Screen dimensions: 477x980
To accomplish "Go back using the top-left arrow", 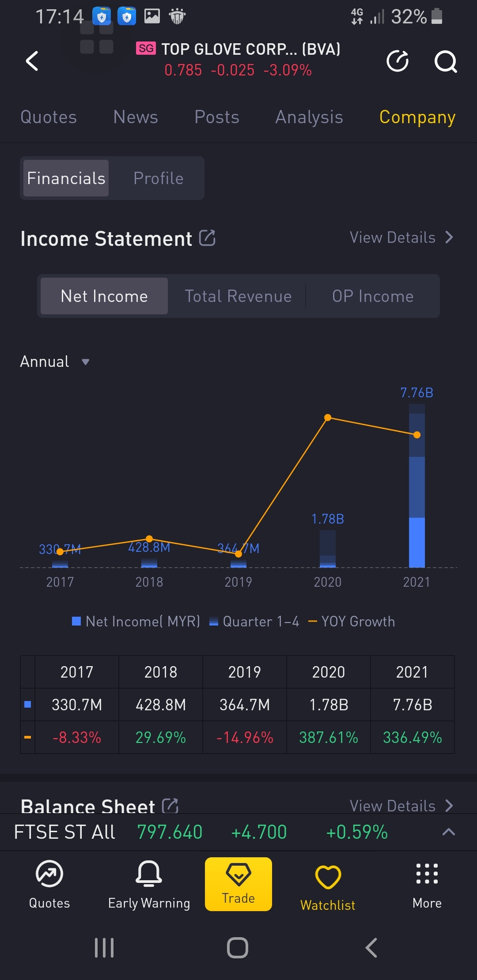I will click(32, 61).
